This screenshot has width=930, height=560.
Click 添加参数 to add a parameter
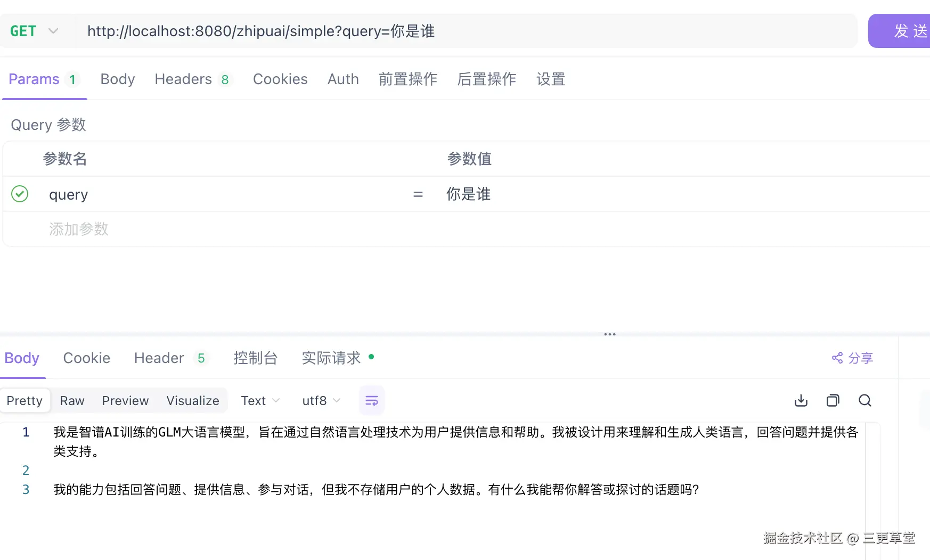(78, 229)
